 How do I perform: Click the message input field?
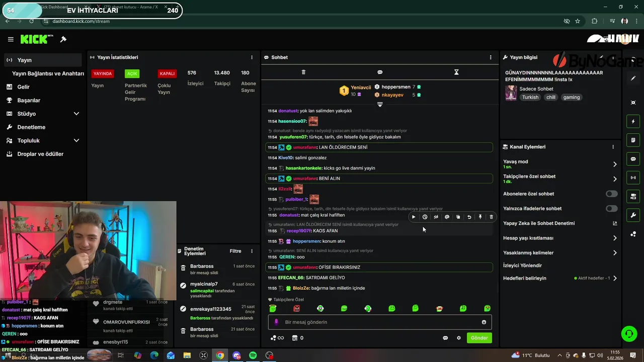tap(380, 322)
